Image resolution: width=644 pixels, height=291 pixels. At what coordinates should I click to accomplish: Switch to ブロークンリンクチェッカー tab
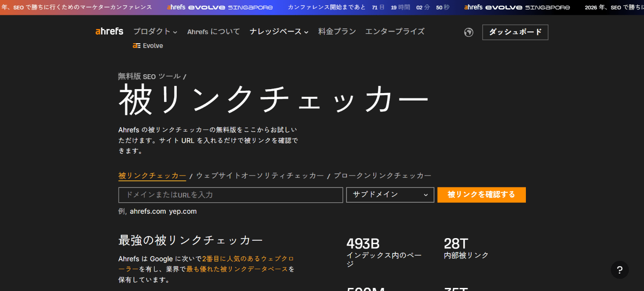[x=382, y=176]
